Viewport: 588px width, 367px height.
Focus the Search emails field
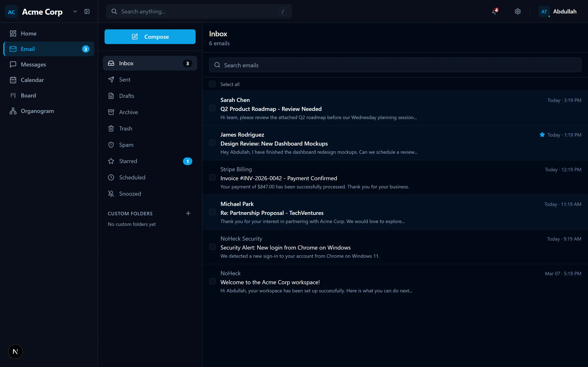point(395,65)
